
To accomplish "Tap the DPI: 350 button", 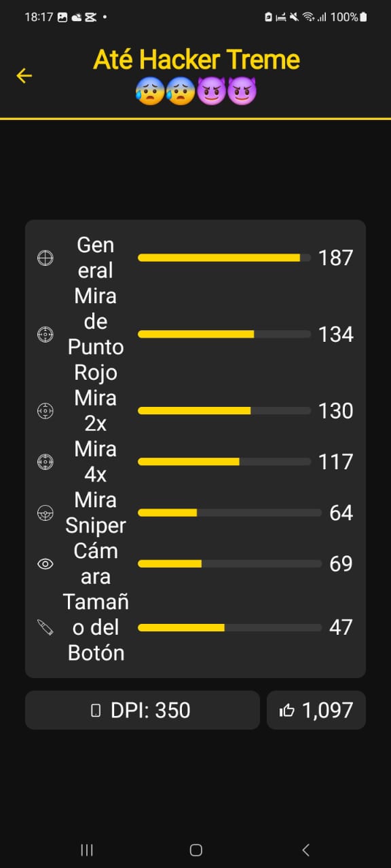I will (x=143, y=710).
